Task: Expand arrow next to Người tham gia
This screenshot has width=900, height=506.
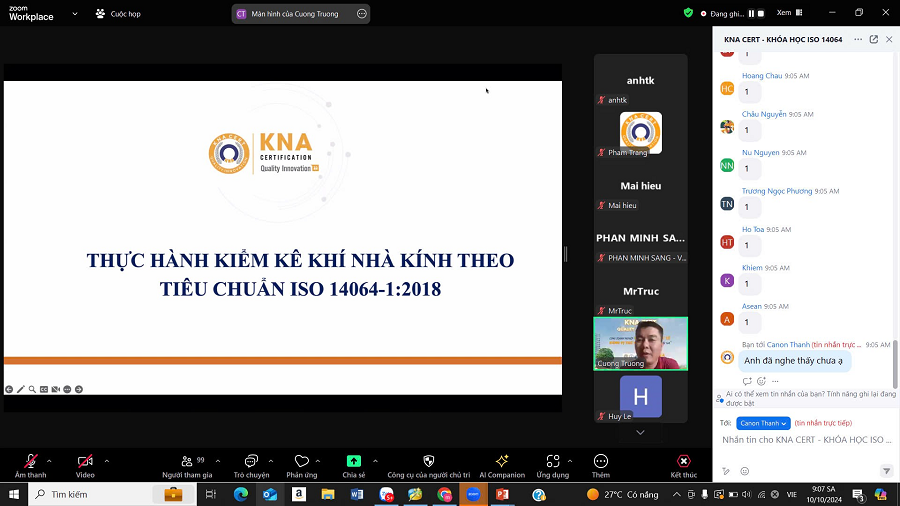Action: [218, 461]
